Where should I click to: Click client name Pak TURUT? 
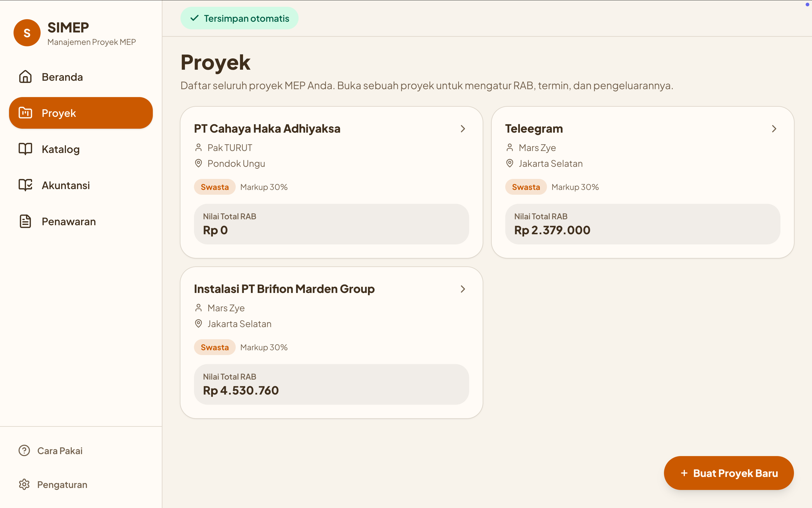point(230,148)
